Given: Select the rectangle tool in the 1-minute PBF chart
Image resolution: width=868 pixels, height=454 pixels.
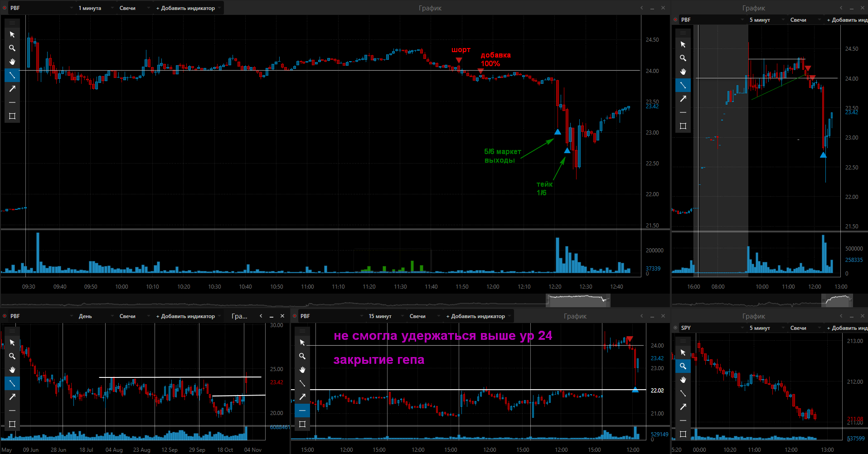Looking at the screenshot, I should click(12, 116).
